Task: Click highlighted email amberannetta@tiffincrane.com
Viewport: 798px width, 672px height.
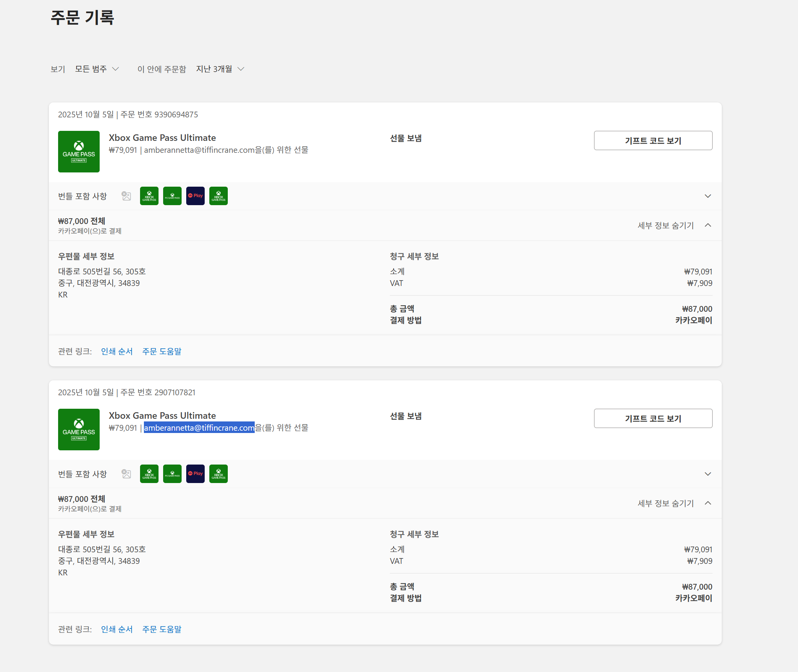Action: (x=199, y=428)
